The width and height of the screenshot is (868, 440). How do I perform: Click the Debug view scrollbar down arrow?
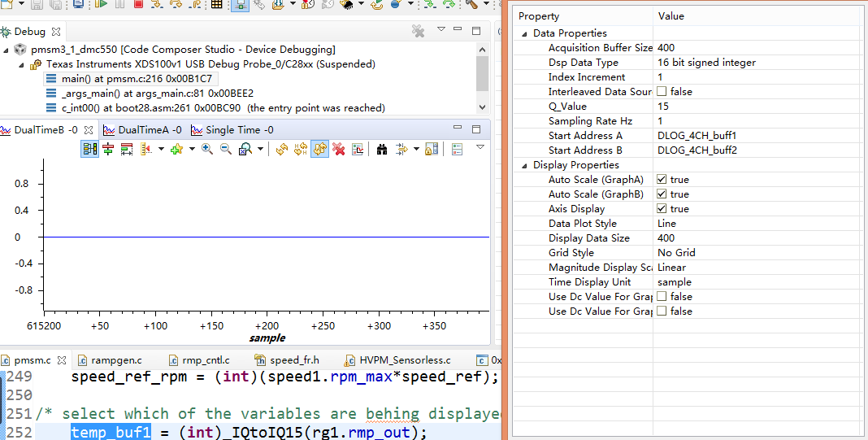[x=482, y=107]
